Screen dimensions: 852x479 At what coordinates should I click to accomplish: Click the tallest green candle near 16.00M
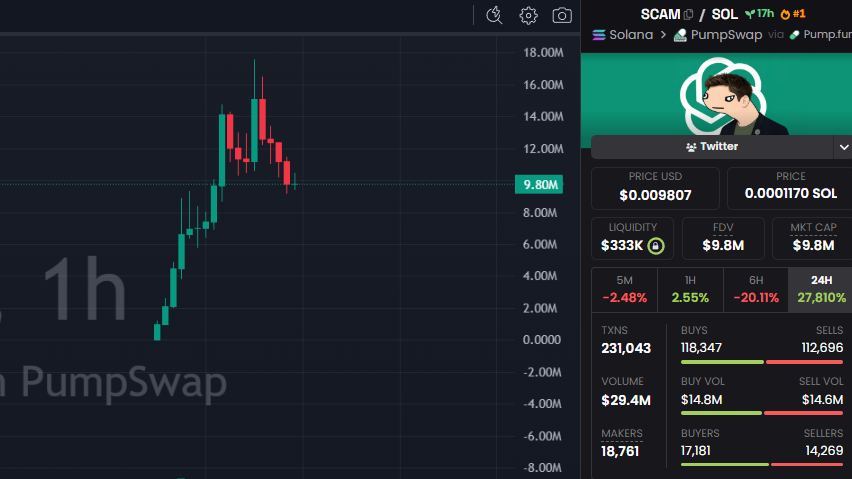tap(254, 130)
